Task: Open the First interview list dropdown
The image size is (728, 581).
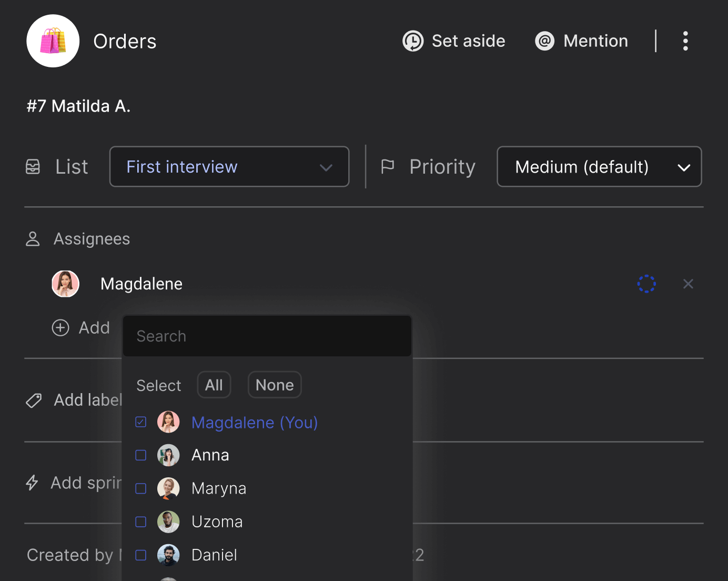Action: tap(229, 166)
